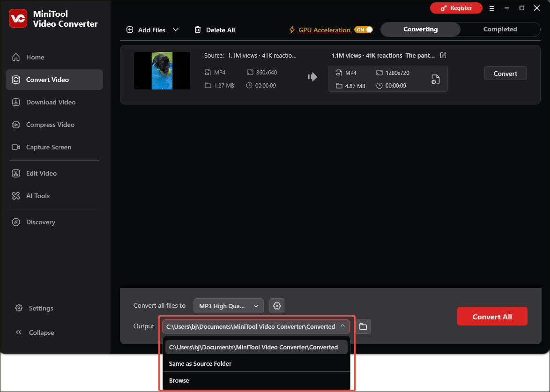Open Convert all files to format dropdown
This screenshot has height=392, width=550.
pyautogui.click(x=228, y=306)
